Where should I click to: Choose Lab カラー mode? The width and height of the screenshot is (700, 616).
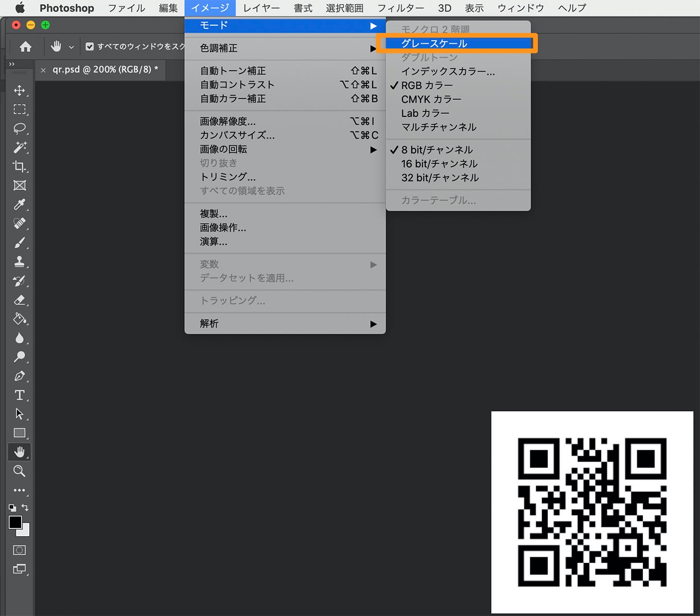[458, 113]
